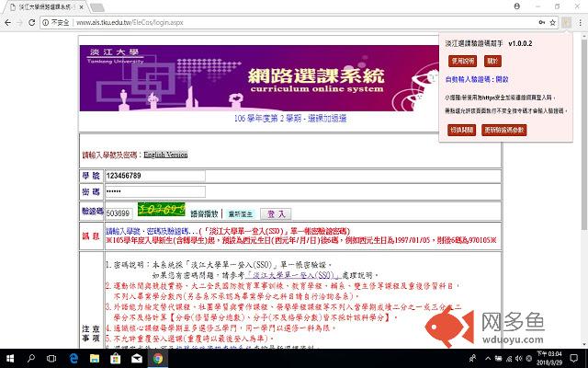Click the login button (登入)
Screen dimensions: 588x368
(276, 214)
